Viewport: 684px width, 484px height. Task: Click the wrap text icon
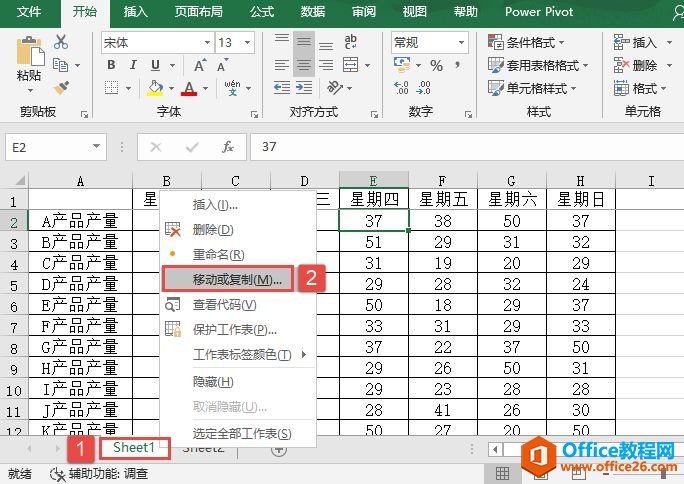[350, 42]
